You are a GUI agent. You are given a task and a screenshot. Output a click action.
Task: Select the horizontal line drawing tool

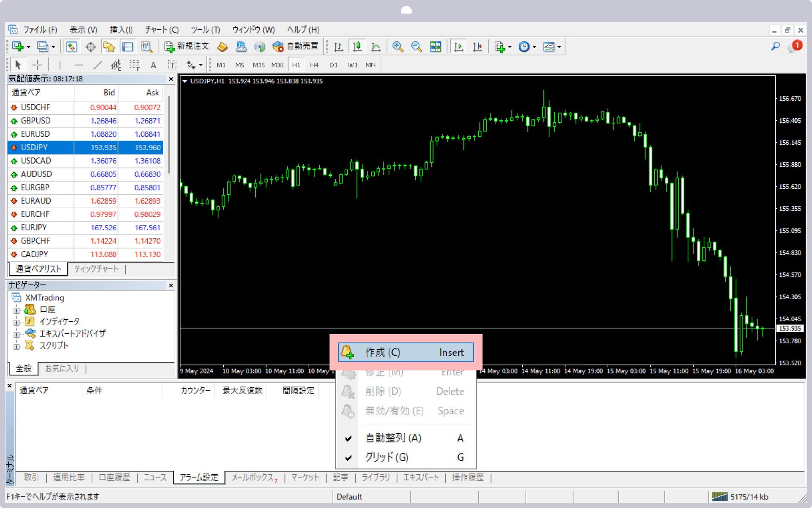79,65
